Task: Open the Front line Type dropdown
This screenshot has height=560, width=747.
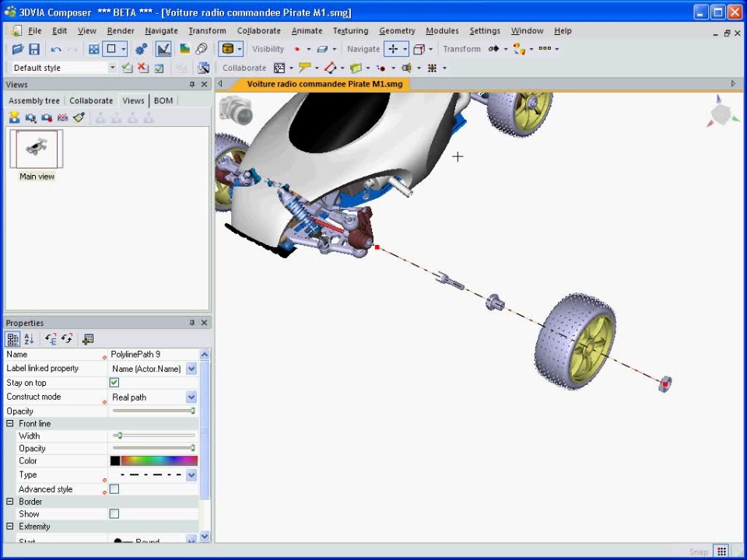Action: coord(191,474)
